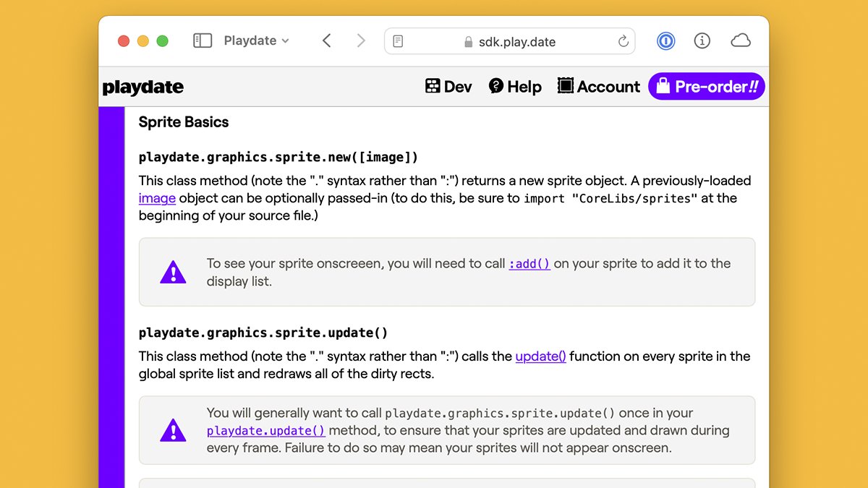Open the Help menu
This screenshot has height=488, width=868.
point(515,87)
